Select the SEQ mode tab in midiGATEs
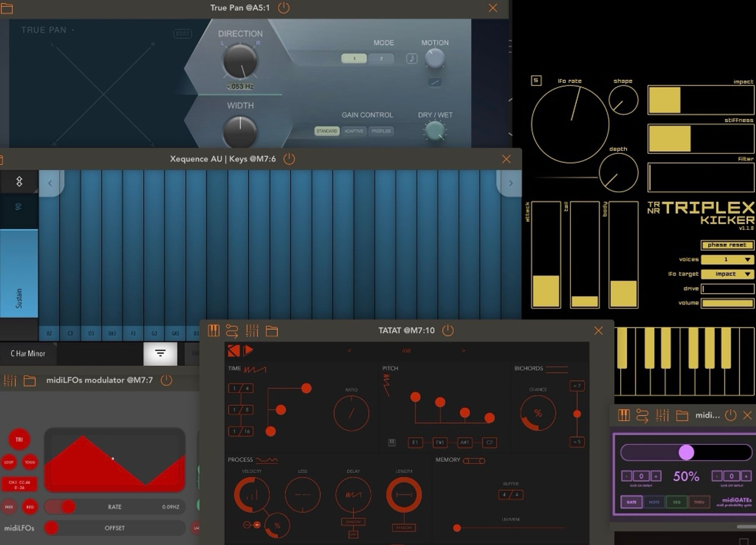The image size is (756, 545). click(676, 502)
